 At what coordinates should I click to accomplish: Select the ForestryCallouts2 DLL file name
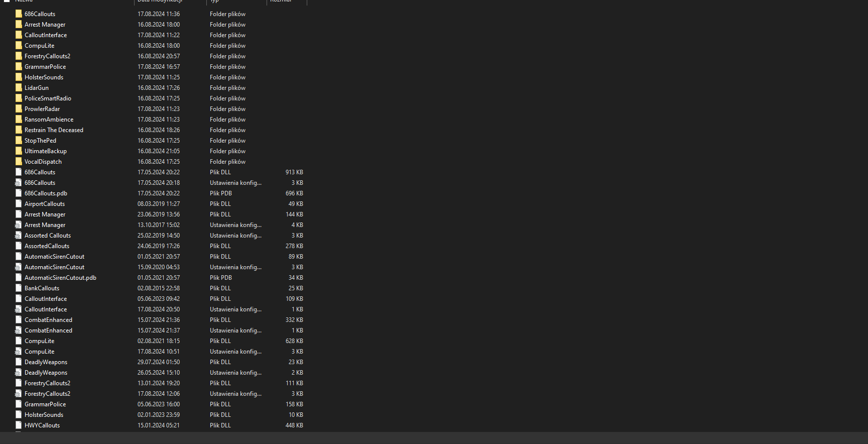point(47,383)
